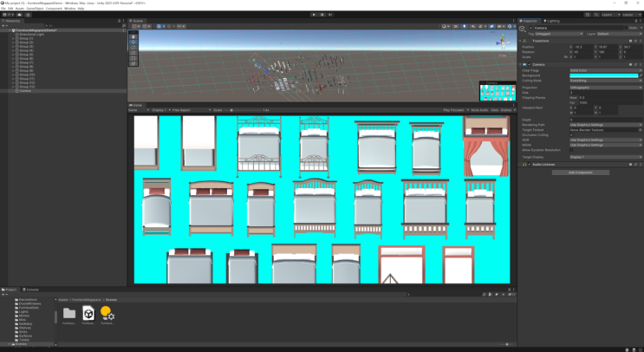Select the Rotate tool in Scene toolbar
The image size is (644, 352).
(x=133, y=47)
